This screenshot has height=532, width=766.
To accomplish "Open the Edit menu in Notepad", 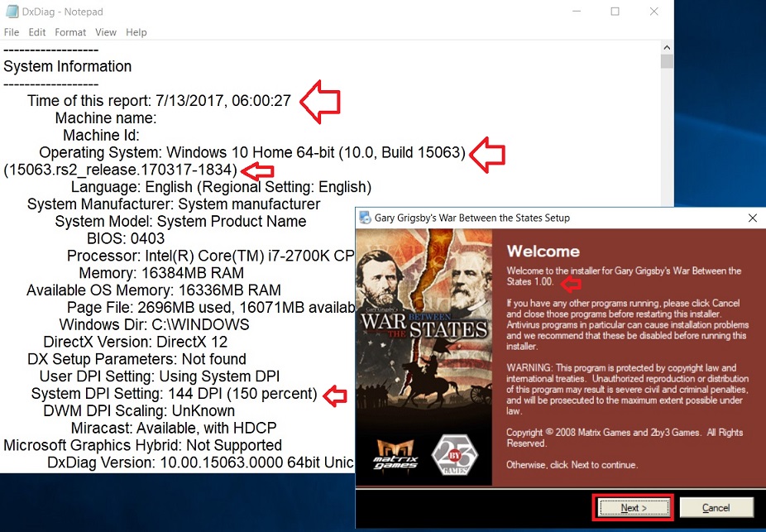I will [36, 32].
